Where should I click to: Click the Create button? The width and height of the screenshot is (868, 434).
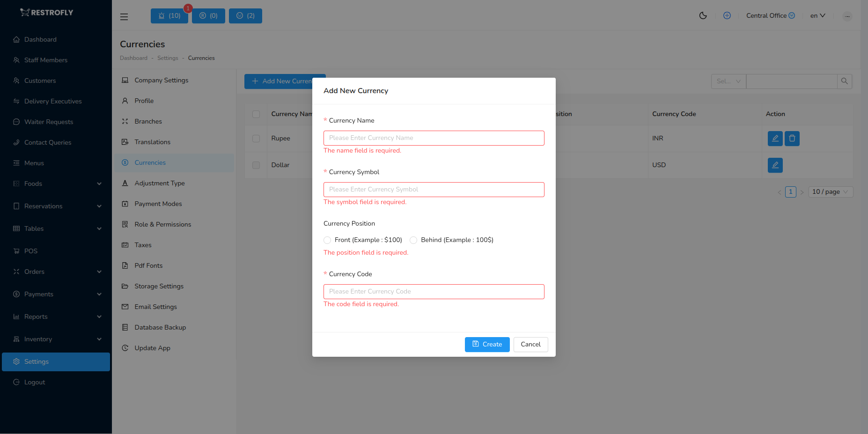[487, 344]
